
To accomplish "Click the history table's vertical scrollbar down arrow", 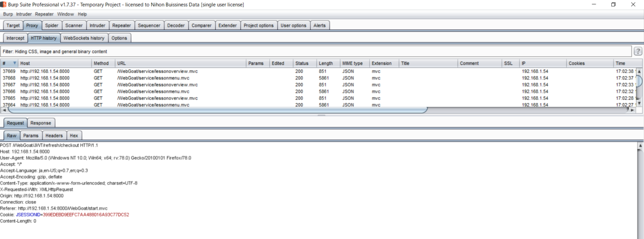I will tap(639, 103).
